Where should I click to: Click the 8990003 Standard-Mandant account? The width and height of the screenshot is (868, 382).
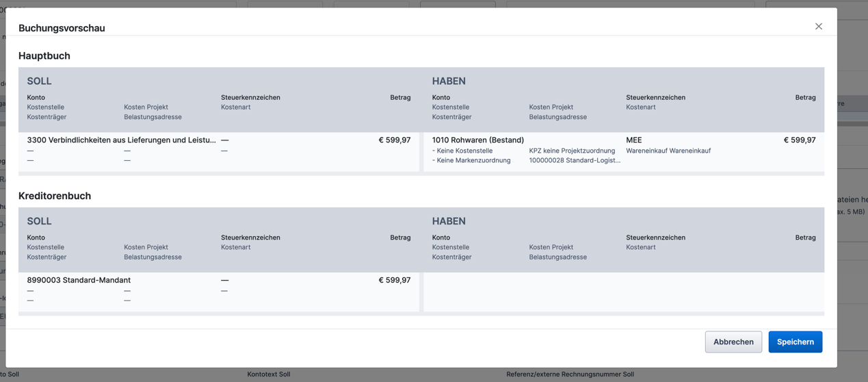(x=79, y=280)
